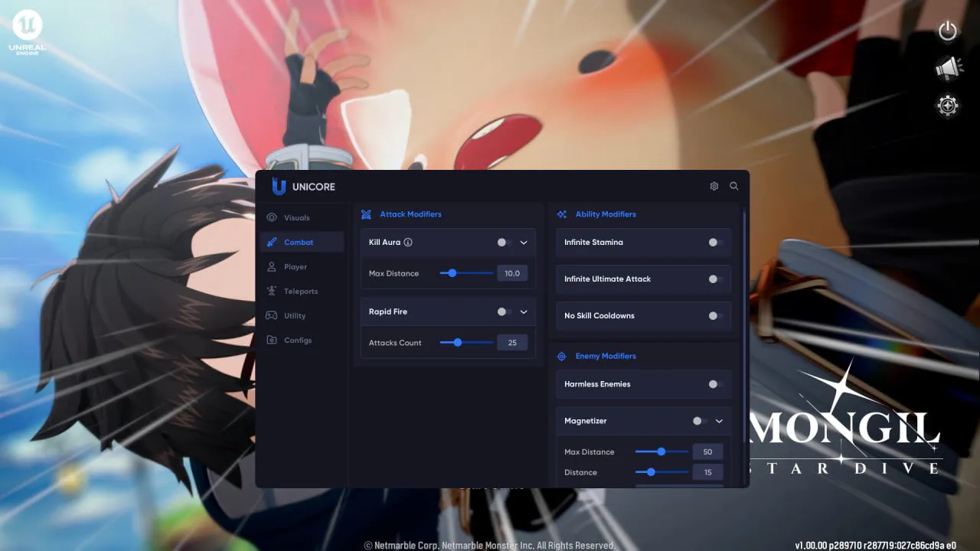
Task: Turn on Harmless Enemies toggle
Action: 714,384
